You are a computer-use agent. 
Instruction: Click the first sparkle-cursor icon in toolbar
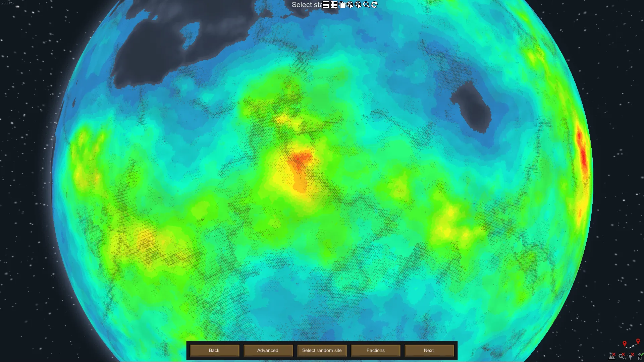350,5
